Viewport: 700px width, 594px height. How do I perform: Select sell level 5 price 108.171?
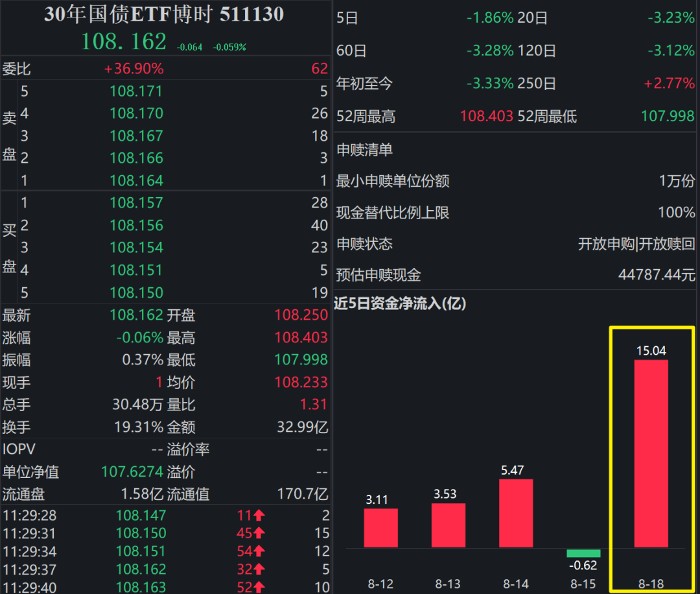point(136,91)
